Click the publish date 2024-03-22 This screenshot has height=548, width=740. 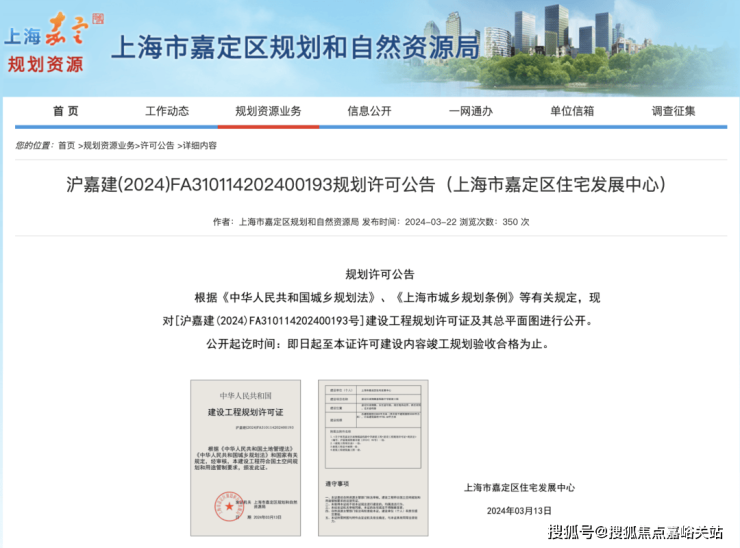point(430,222)
